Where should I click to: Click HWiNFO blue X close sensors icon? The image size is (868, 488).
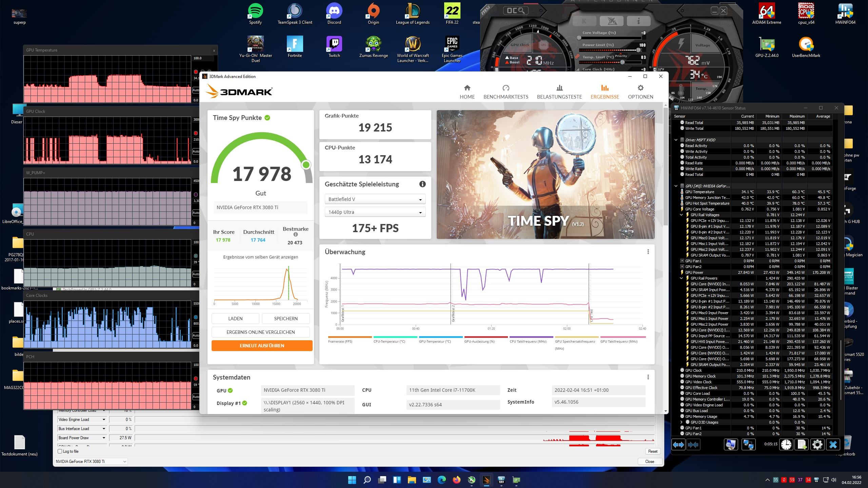coord(833,445)
